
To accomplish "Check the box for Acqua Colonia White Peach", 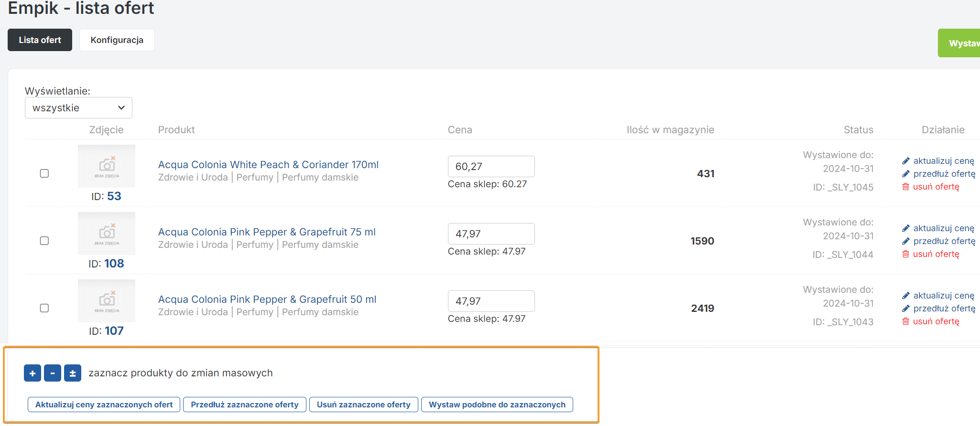I will 44,173.
